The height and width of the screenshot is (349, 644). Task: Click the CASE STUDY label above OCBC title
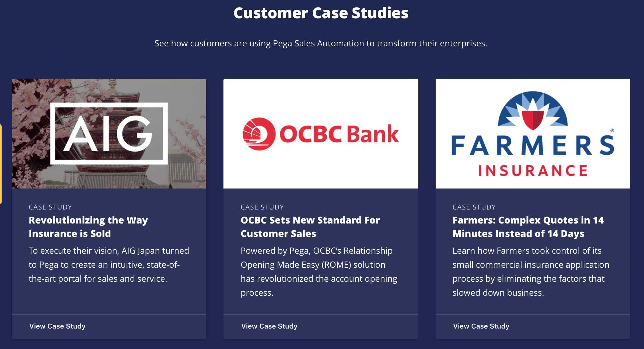(x=262, y=207)
